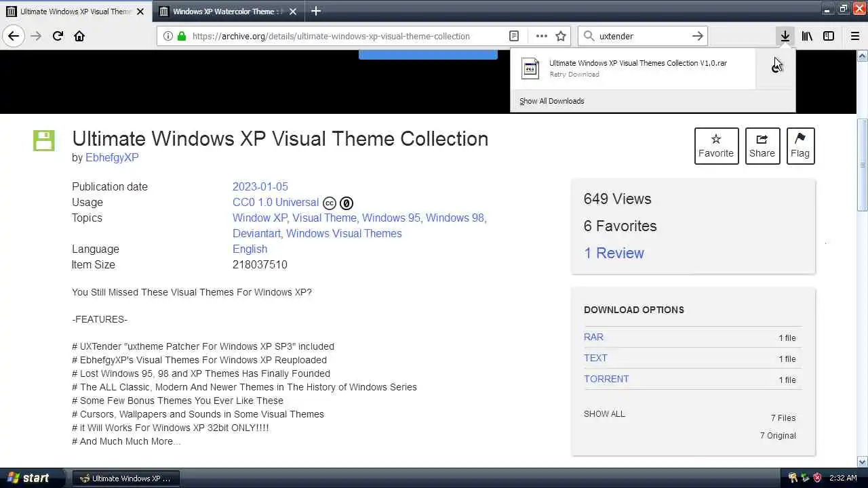Select the Ultimate Windows XP Visual Themes Collection V1.0.rar entry
Screen dimensions: 868x488
click(x=633, y=68)
